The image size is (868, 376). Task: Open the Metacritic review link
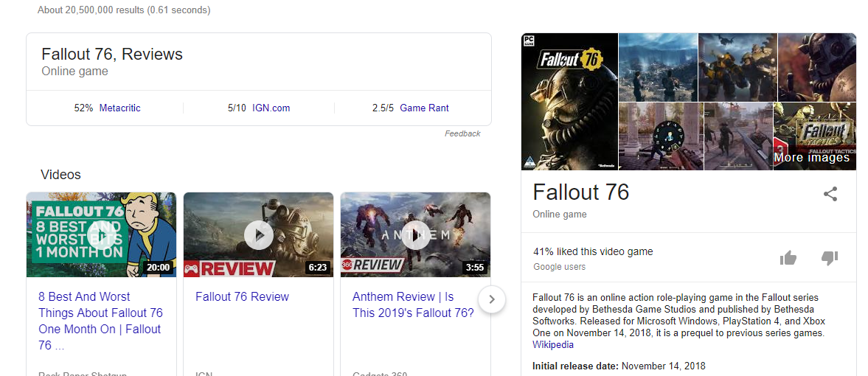(x=119, y=108)
